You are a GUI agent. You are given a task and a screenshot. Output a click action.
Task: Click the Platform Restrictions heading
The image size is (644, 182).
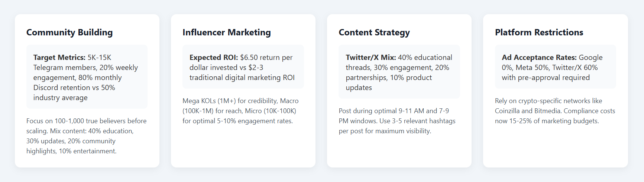coord(539,32)
